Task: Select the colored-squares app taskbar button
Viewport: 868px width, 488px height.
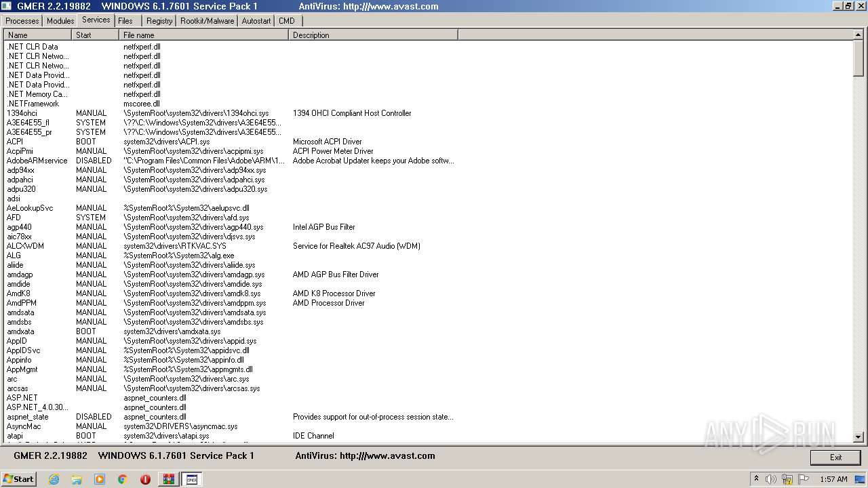Action: click(169, 479)
